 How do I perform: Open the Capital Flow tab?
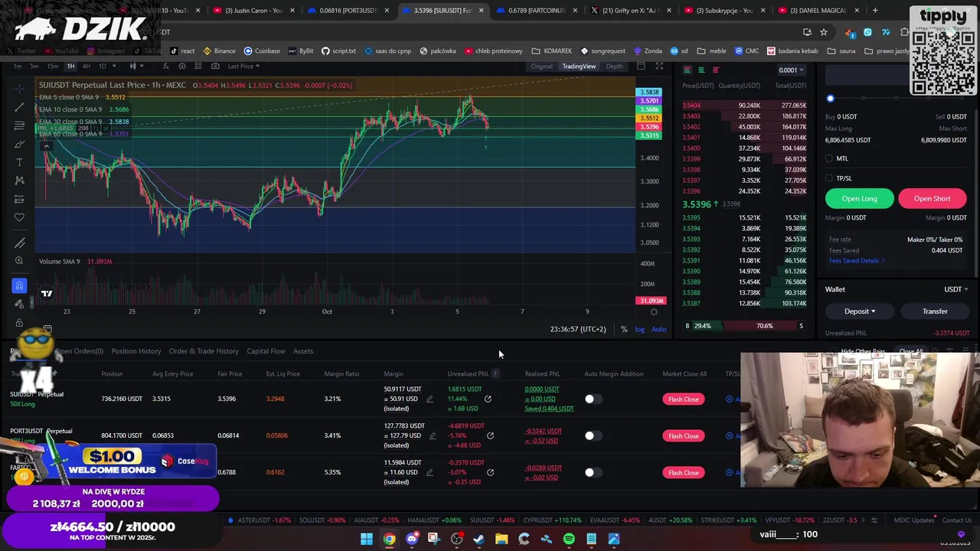click(x=266, y=351)
